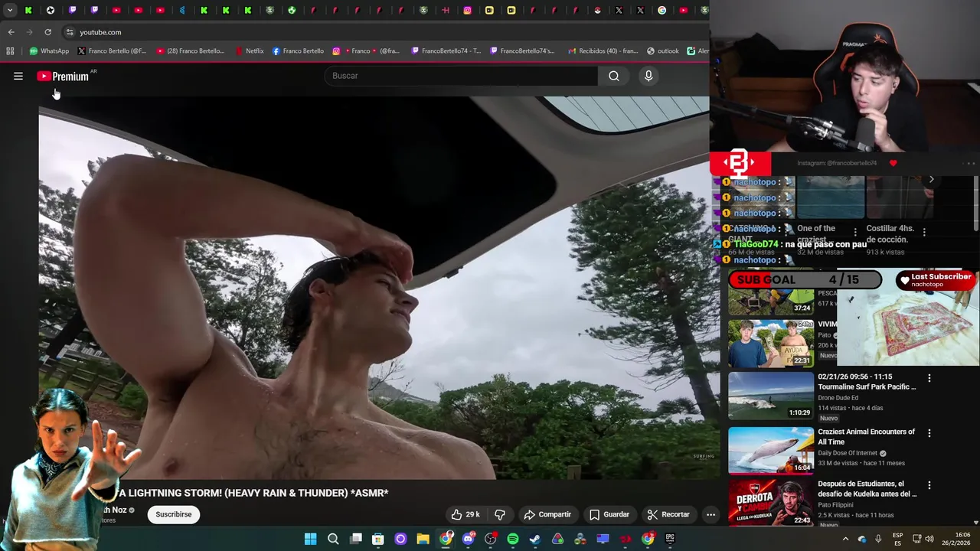
Task: Click Recortar to clip the video
Action: pos(668,514)
